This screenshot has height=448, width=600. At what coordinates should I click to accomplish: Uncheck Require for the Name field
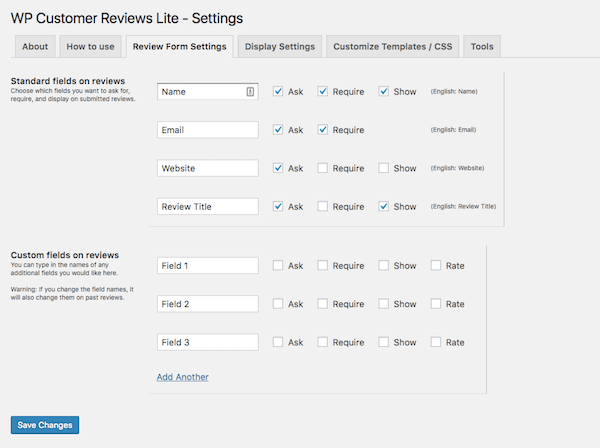[x=323, y=91]
